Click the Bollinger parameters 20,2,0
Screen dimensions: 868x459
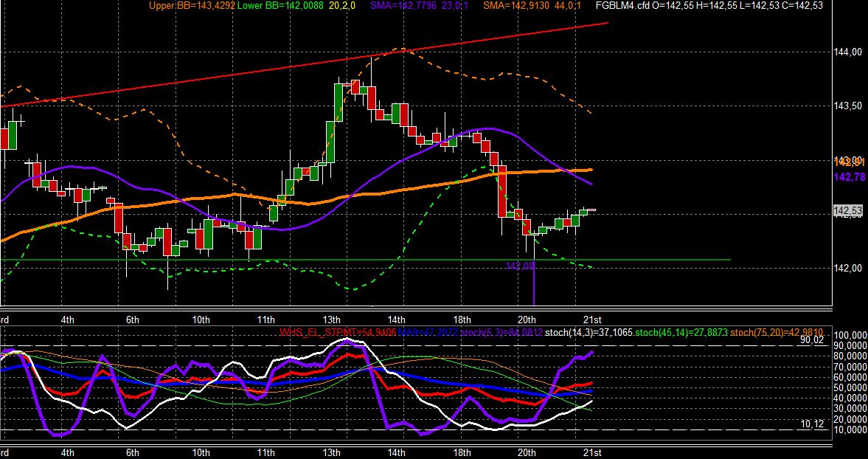341,6
